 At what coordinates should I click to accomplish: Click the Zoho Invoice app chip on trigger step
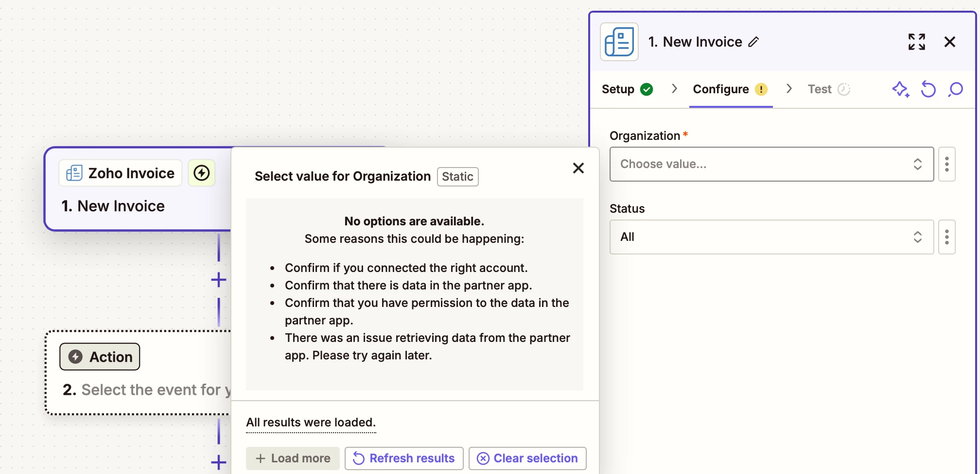121,173
